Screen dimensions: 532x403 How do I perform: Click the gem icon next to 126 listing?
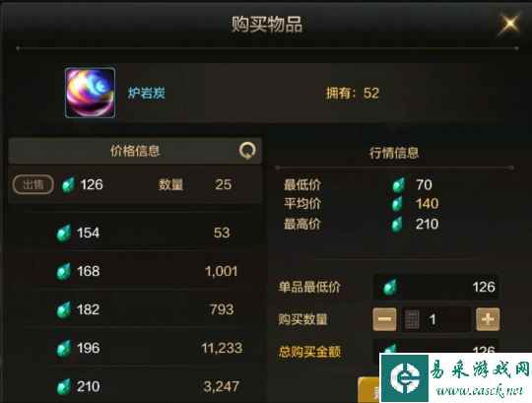coord(68,185)
